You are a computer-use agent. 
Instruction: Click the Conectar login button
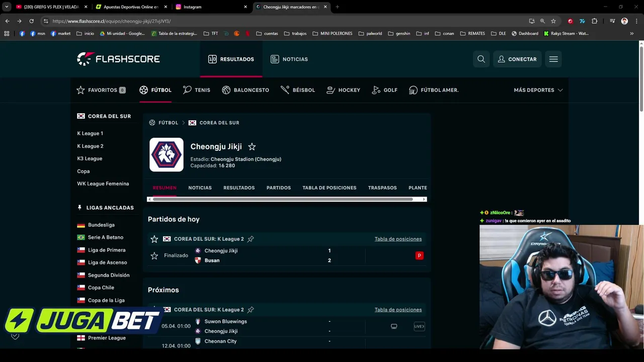tap(517, 59)
